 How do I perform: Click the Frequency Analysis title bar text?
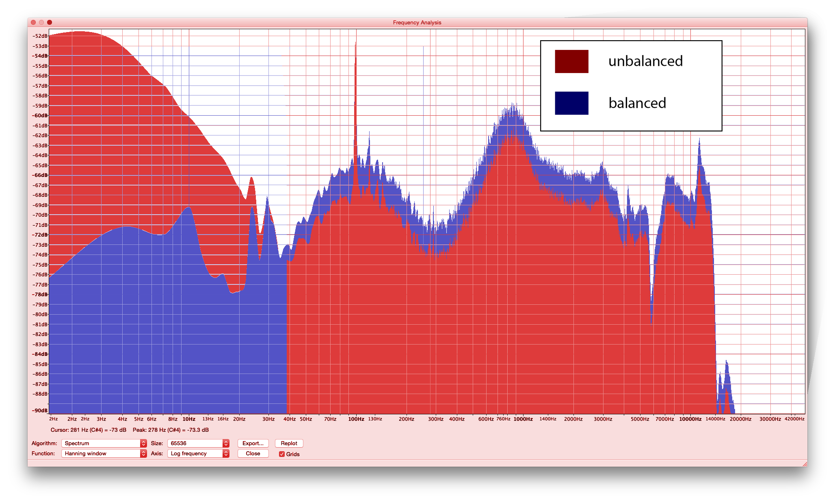click(x=417, y=22)
